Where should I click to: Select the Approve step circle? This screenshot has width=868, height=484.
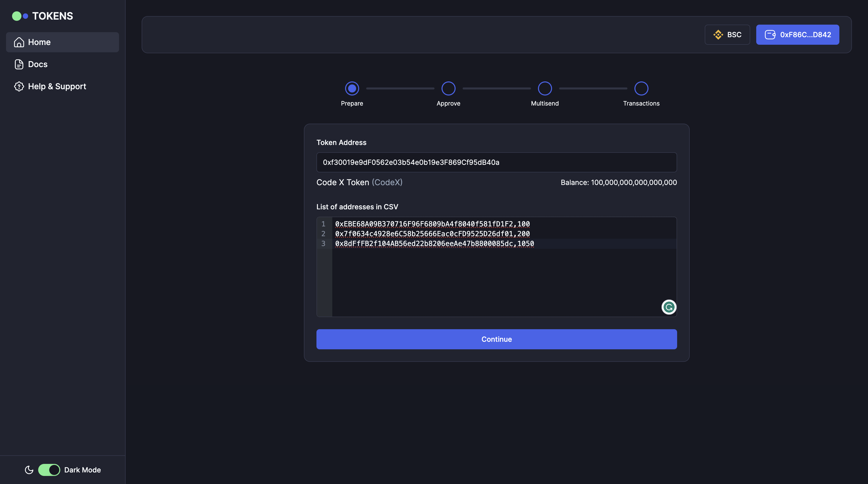(448, 88)
